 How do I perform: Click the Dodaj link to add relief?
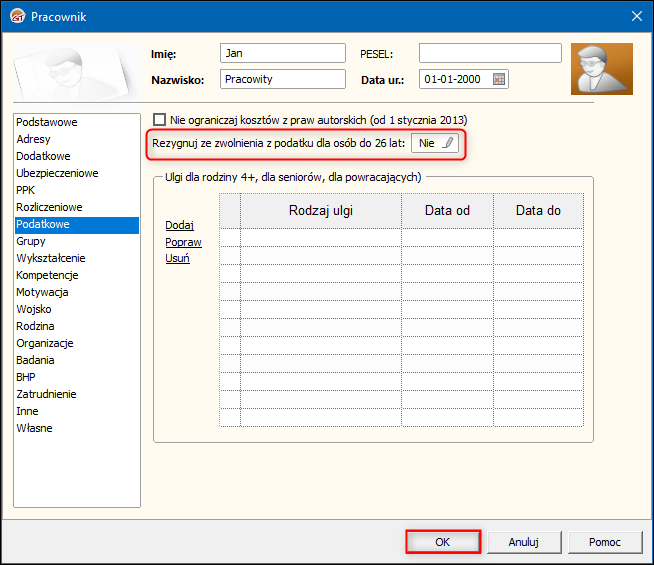pos(179,225)
